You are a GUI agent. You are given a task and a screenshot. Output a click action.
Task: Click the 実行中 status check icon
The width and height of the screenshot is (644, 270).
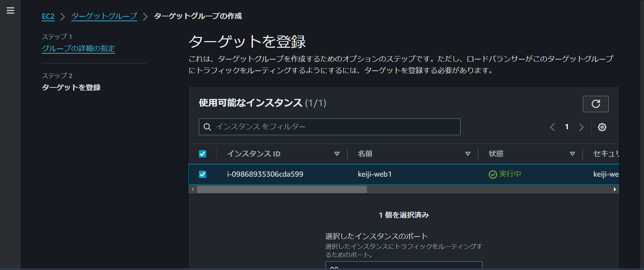[x=493, y=175]
